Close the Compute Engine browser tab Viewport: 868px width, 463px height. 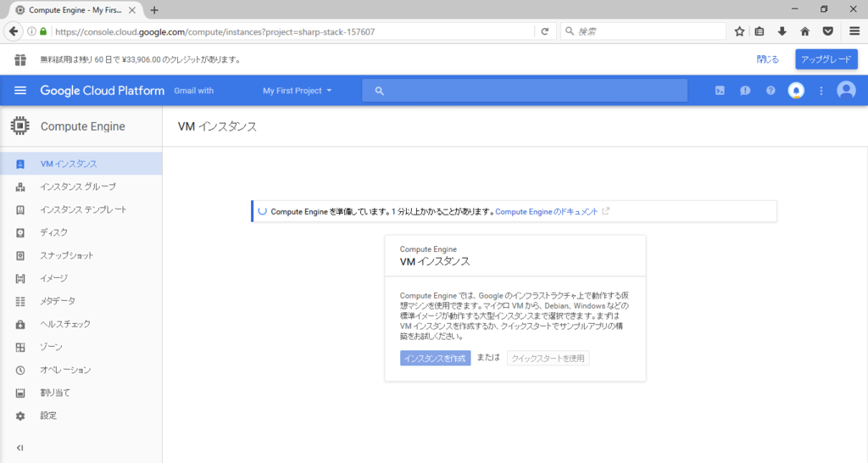pos(132,10)
